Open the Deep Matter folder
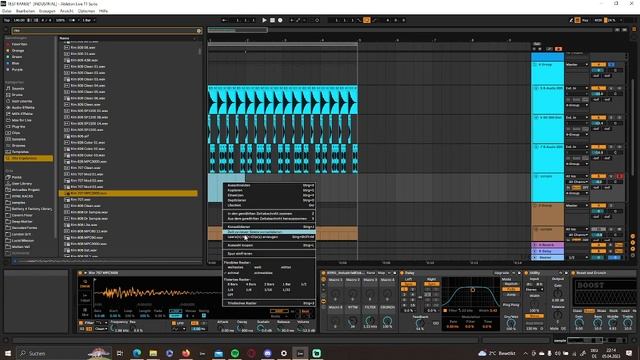Screen dimensions: 640x360 click(22, 222)
